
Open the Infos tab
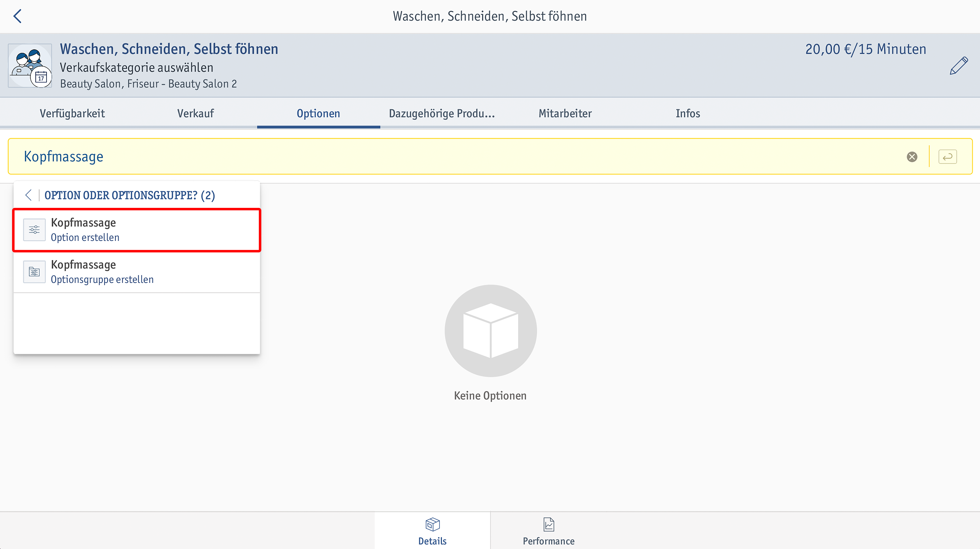click(688, 113)
